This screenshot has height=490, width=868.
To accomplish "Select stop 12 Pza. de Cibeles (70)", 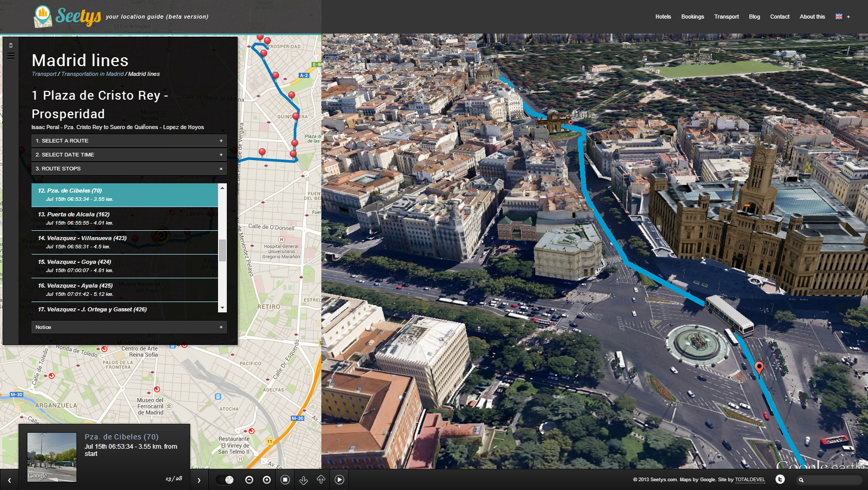I will pos(125,195).
